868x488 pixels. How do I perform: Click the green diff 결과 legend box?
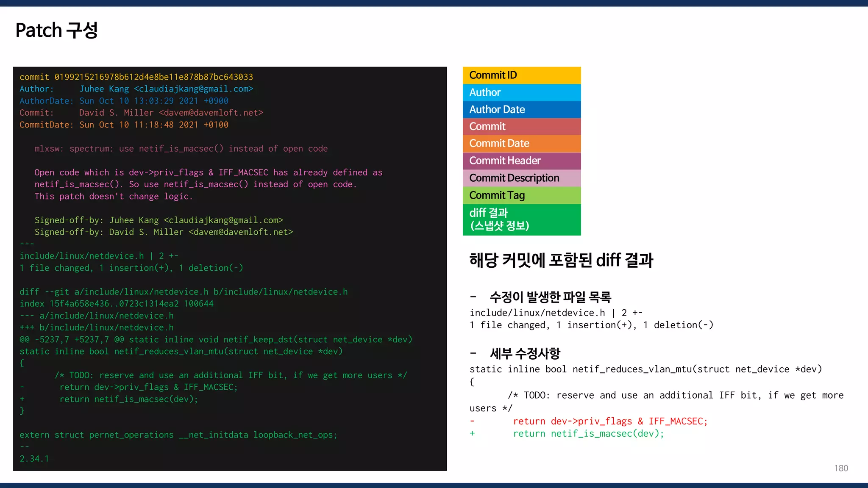pyautogui.click(x=521, y=219)
